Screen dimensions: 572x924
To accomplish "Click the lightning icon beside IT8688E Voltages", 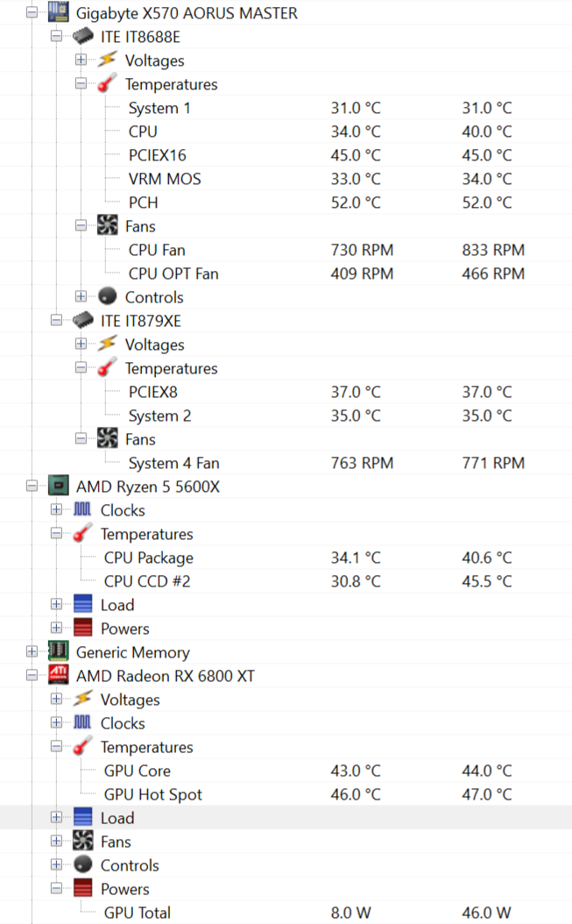I will click(107, 60).
